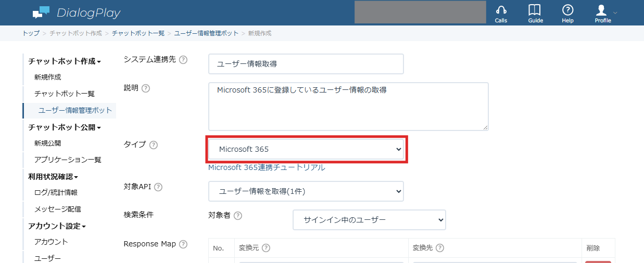644x263 pixels.
Task: Open the サインイン中のユーザー dropdown
Action: [x=369, y=220]
